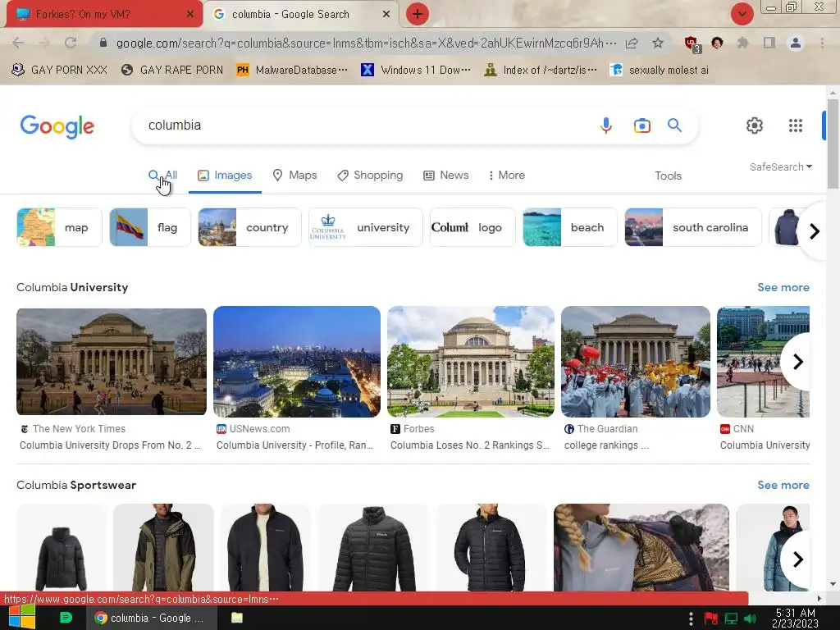
Task: Advance the Columbia University image carousel
Action: 797,362
